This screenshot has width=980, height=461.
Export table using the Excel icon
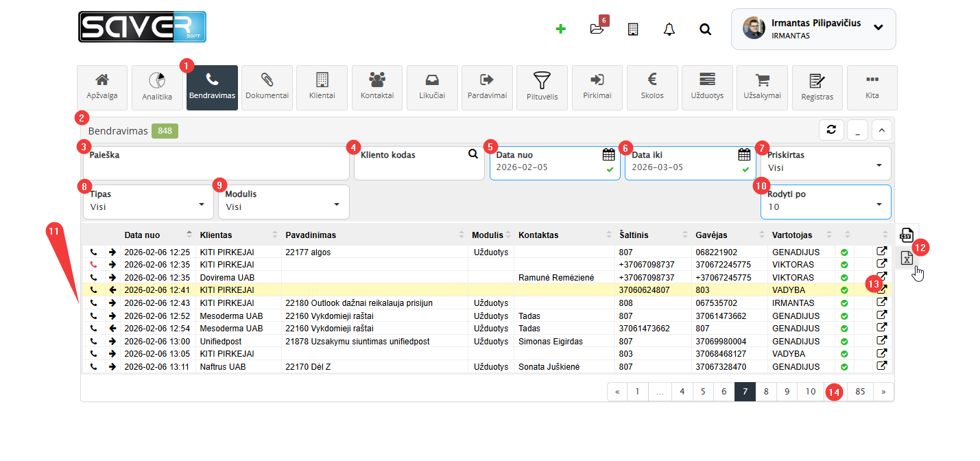coord(906,258)
